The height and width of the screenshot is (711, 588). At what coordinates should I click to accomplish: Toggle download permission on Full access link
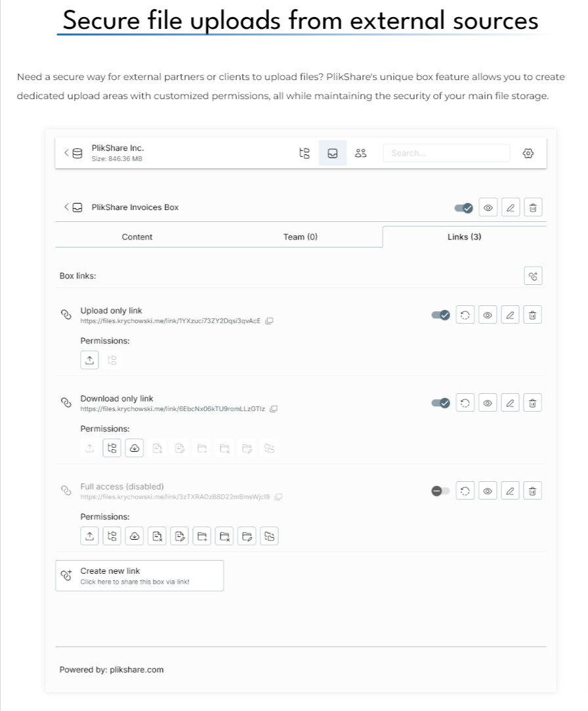coord(135,536)
